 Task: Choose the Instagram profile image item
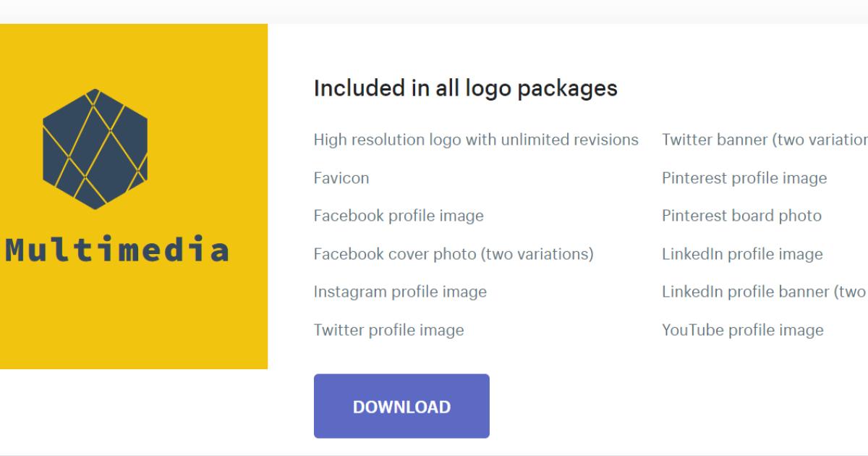click(400, 292)
